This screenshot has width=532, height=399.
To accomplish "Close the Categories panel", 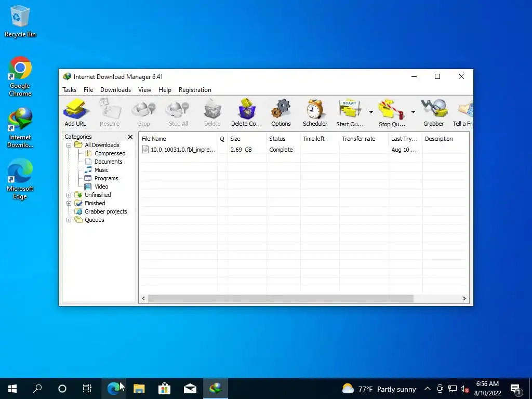I will (x=130, y=137).
